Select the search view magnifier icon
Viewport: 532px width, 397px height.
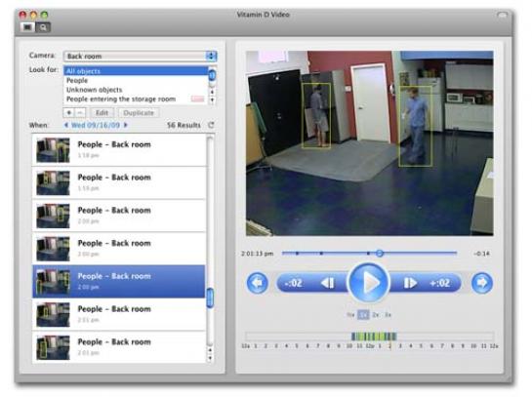[43, 27]
